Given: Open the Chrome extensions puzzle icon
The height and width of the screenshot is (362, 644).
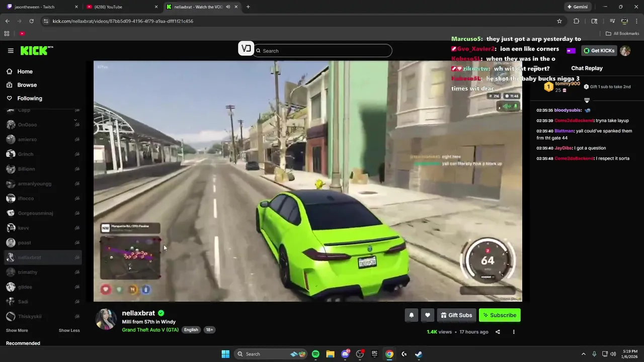Looking at the screenshot, I should pyautogui.click(x=577, y=21).
